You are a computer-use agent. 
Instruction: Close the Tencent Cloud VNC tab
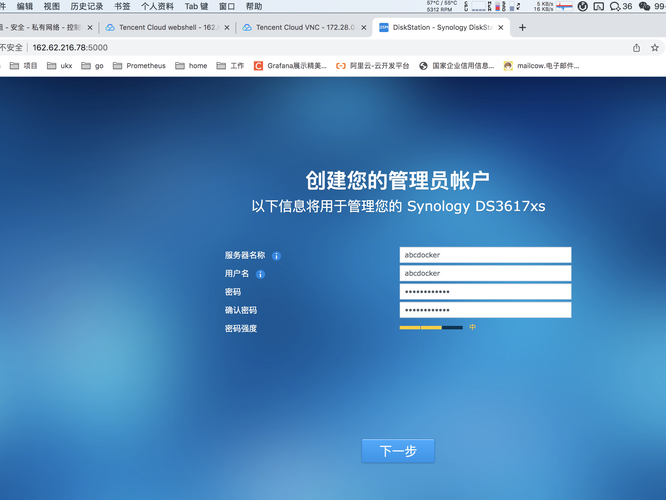364,28
